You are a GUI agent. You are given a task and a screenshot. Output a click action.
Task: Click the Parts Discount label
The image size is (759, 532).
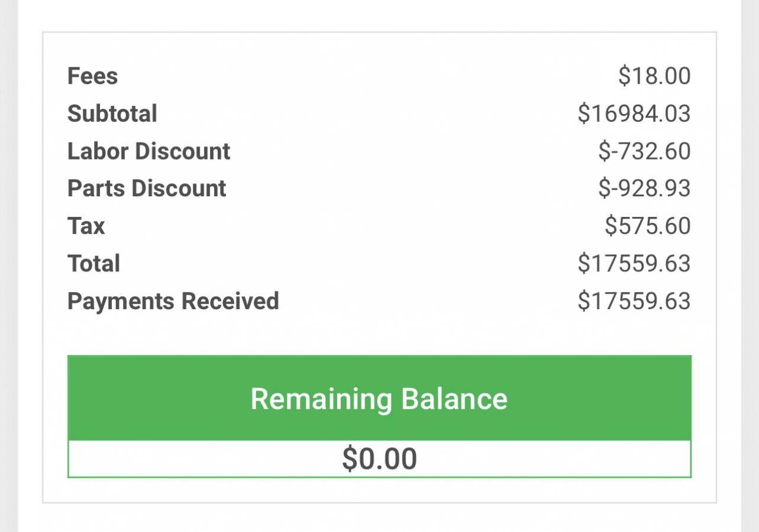pos(147,189)
